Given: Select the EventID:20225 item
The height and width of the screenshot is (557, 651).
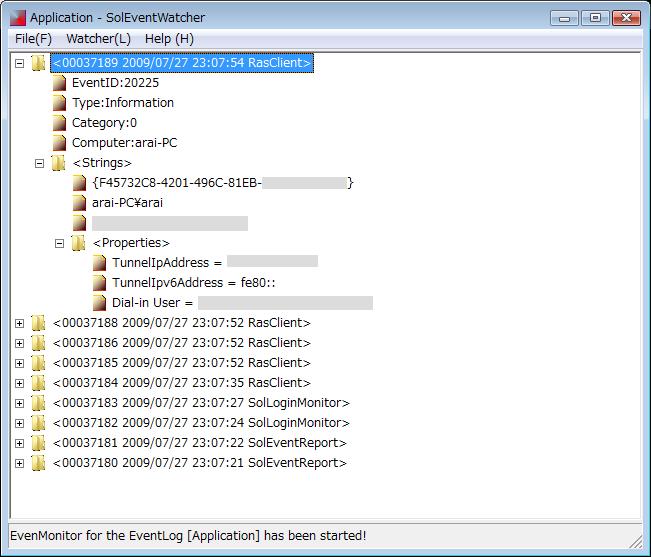Looking at the screenshot, I should click(x=115, y=83).
